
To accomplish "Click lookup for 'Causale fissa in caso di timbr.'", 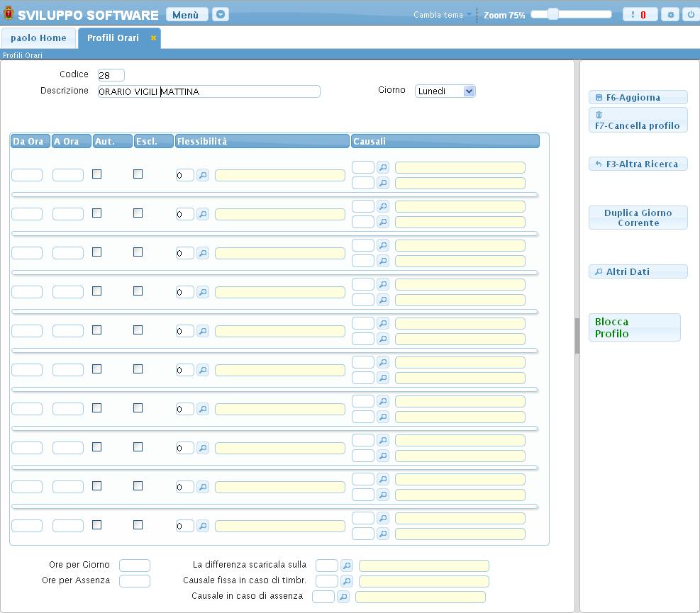I will (x=347, y=581).
